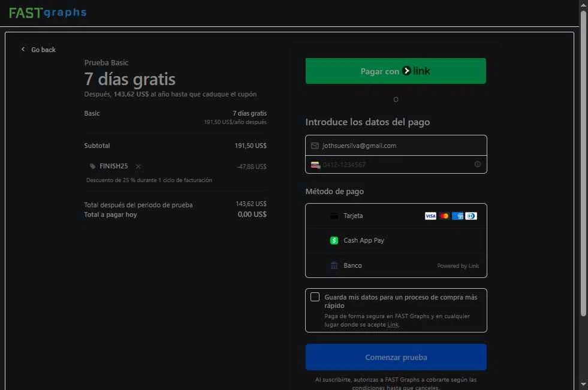Image resolution: width=588 pixels, height=390 pixels.
Task: Remove the FINISH25 coupon with the X
Action: coord(138,167)
